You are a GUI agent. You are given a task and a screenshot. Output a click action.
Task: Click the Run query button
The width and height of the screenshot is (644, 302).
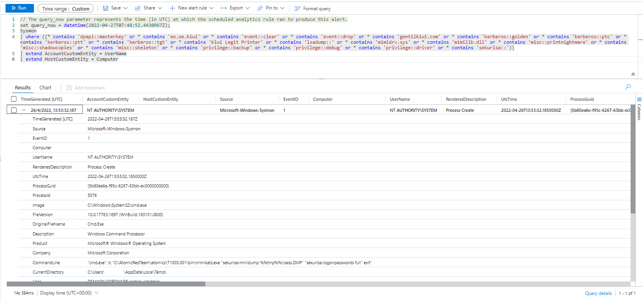(x=19, y=8)
